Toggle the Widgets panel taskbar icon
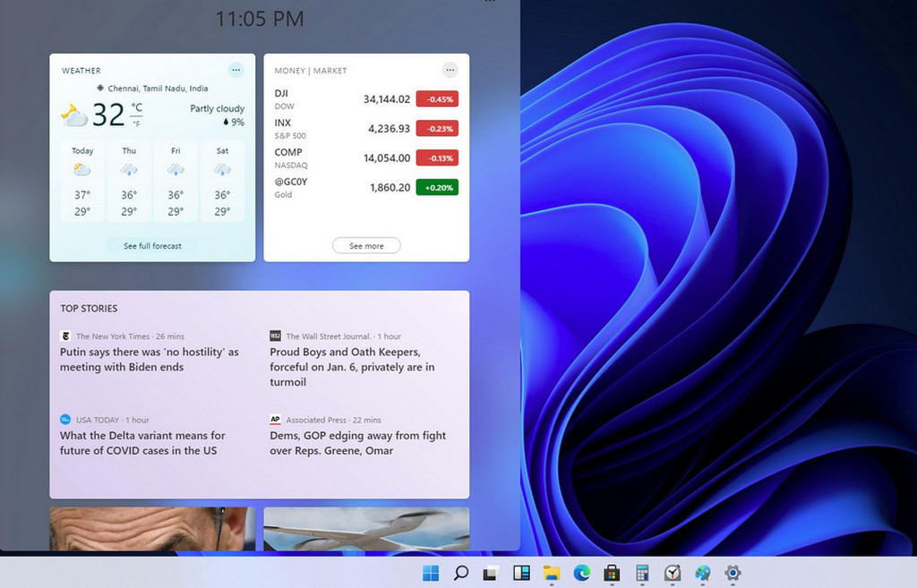Screen dimensions: 917x588 click(521, 573)
